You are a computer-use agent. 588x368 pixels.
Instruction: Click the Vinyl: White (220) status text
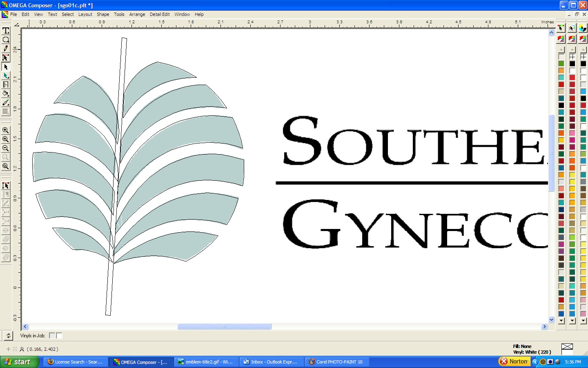[x=532, y=352]
